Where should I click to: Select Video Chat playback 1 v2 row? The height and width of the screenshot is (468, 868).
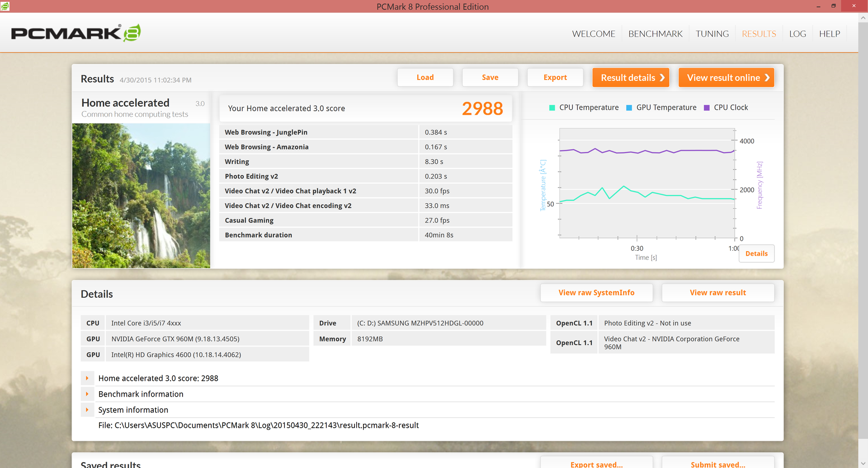(366, 191)
